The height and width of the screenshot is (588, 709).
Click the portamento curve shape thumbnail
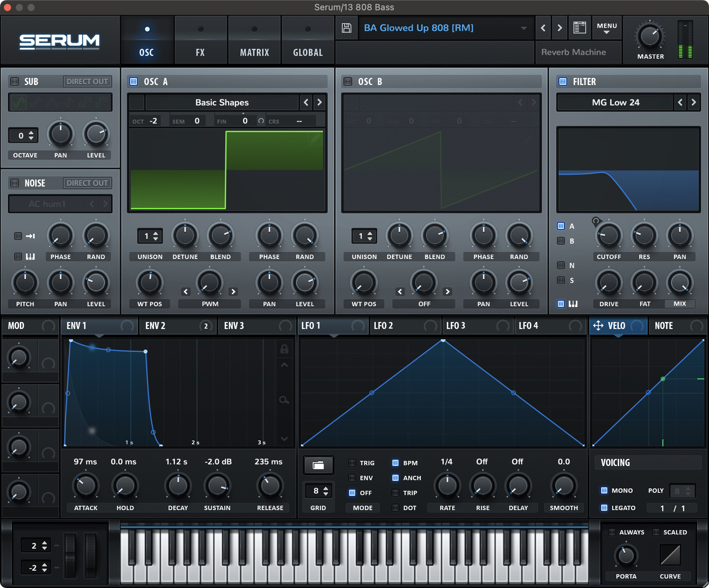[x=670, y=555]
